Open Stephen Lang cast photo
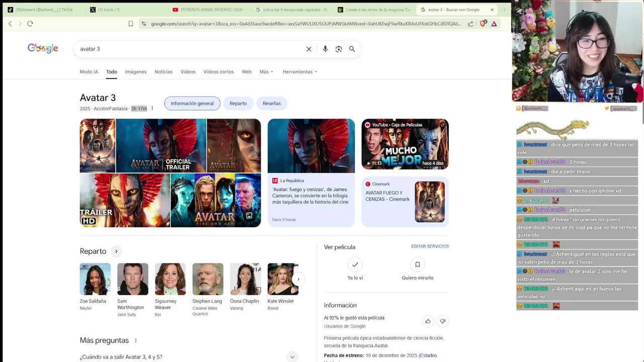The width and height of the screenshot is (644, 362). pyautogui.click(x=208, y=279)
